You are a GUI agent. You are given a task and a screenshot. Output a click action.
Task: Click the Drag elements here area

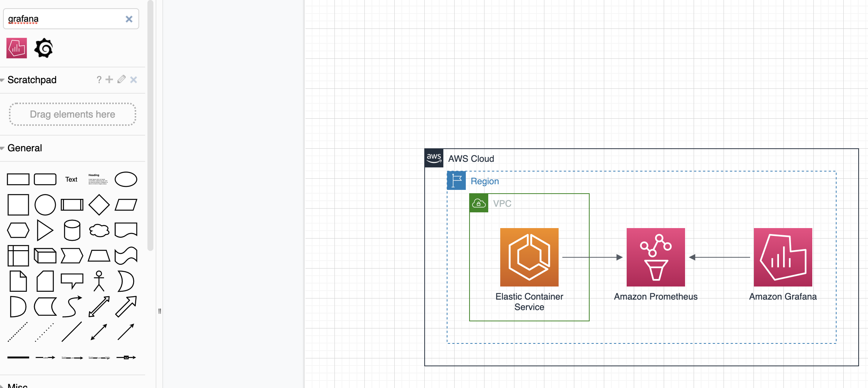coord(72,114)
